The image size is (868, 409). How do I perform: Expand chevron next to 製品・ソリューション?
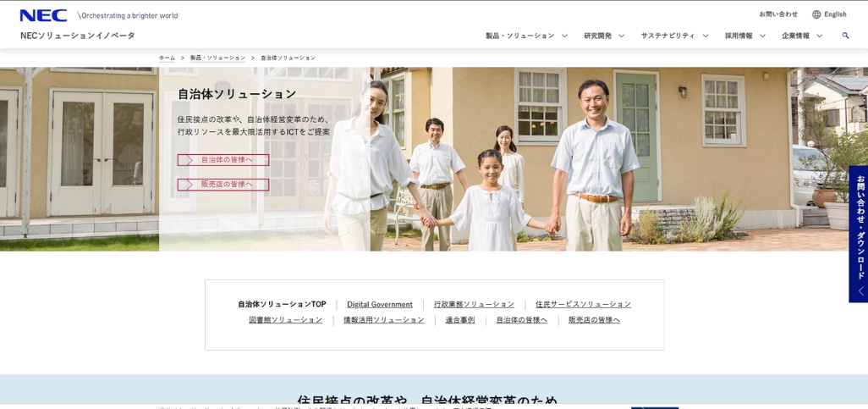pos(564,36)
